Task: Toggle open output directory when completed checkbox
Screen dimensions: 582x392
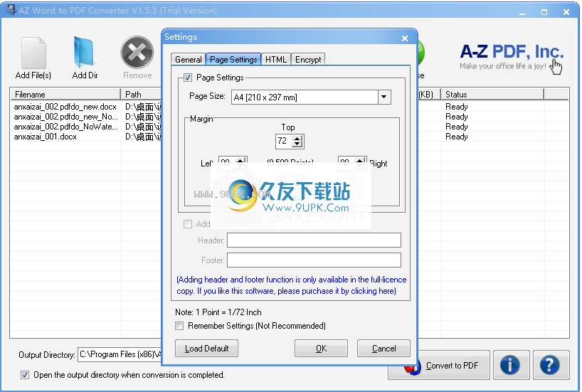Action: tap(25, 375)
